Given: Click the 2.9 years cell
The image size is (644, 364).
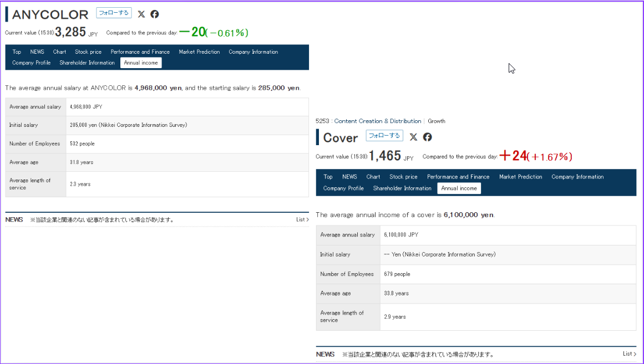Looking at the screenshot, I should (x=508, y=317).
